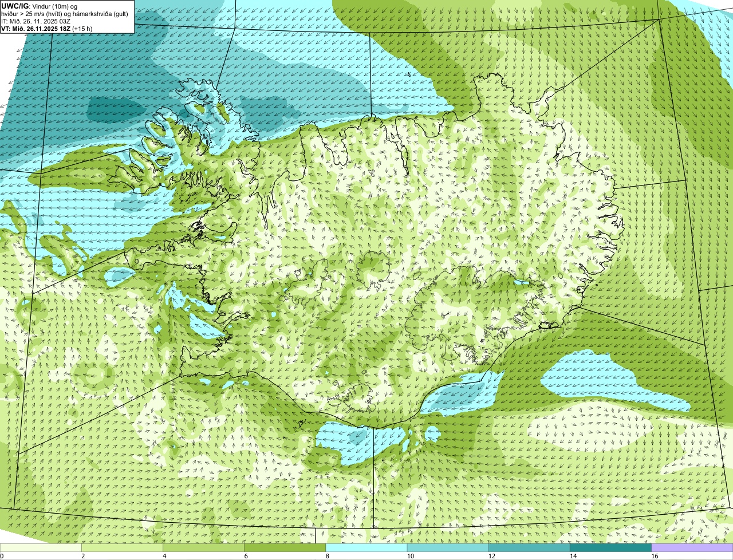Click the "8" label on the wind scale
Screen dimensions: 733x560
coord(328,556)
